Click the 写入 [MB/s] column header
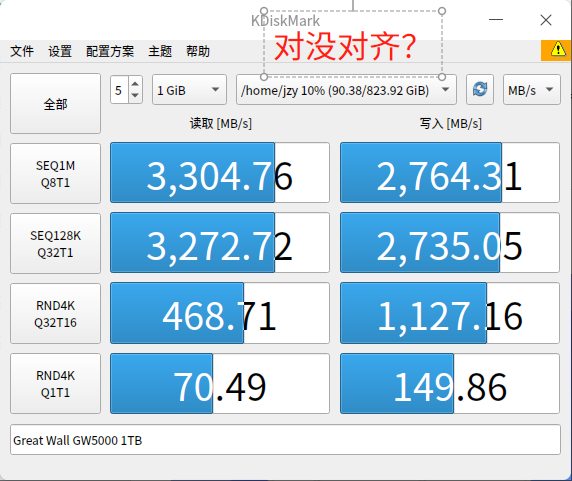Image resolution: width=572 pixels, height=481 pixels. pos(451,124)
